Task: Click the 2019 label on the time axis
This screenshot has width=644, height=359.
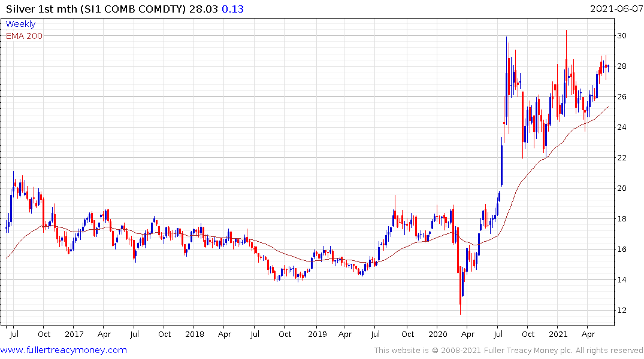Action: (318, 334)
